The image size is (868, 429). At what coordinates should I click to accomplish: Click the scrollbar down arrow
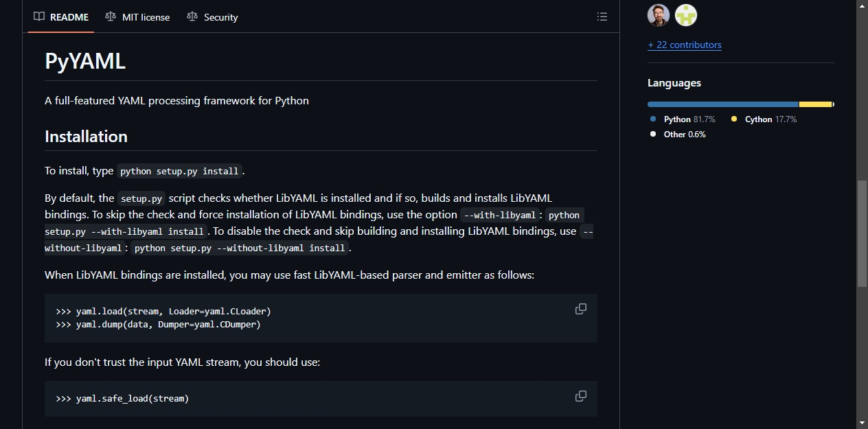coord(862,423)
